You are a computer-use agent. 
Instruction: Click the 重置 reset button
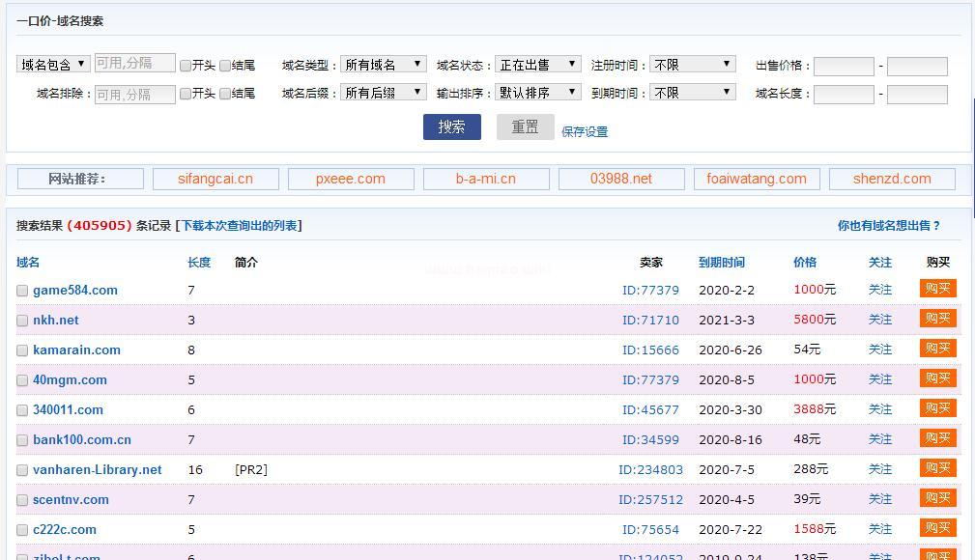click(x=525, y=126)
